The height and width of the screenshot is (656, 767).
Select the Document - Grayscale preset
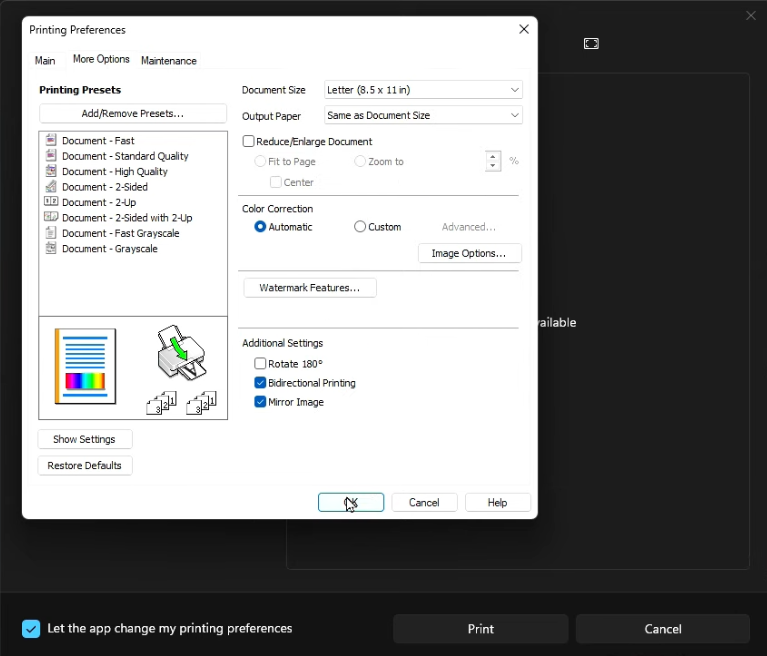click(110, 249)
